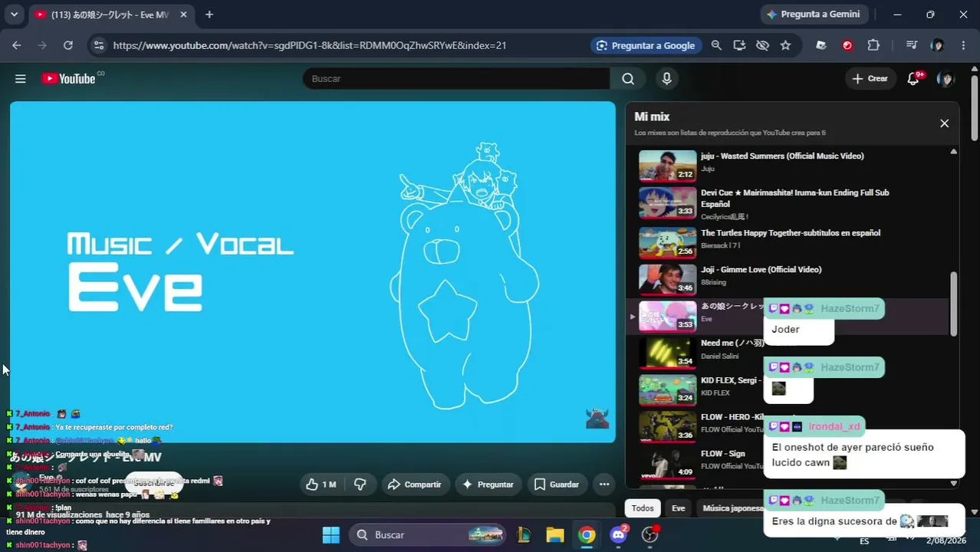Click the YouTube search magnifier button
The height and width of the screenshot is (552, 980).
pyautogui.click(x=628, y=78)
